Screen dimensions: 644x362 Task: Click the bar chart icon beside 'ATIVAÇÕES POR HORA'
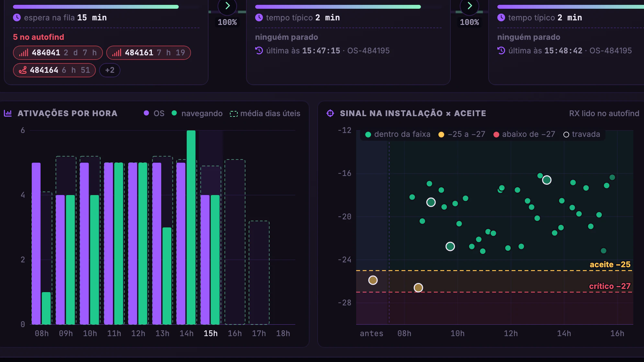point(8,113)
